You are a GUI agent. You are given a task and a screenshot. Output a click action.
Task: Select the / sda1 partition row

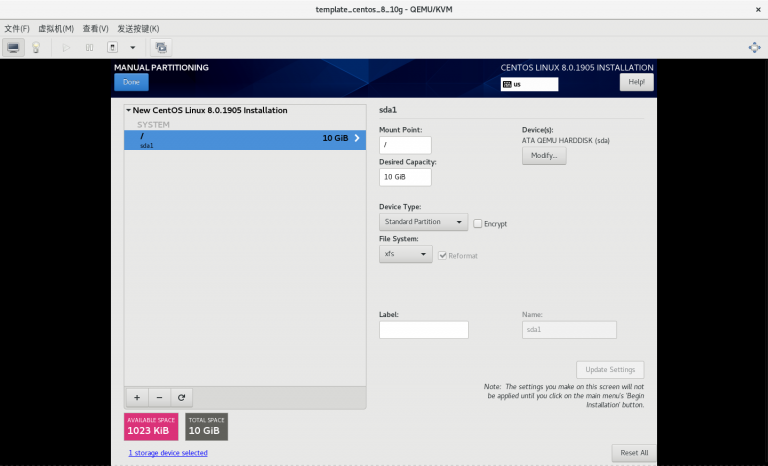coord(245,140)
